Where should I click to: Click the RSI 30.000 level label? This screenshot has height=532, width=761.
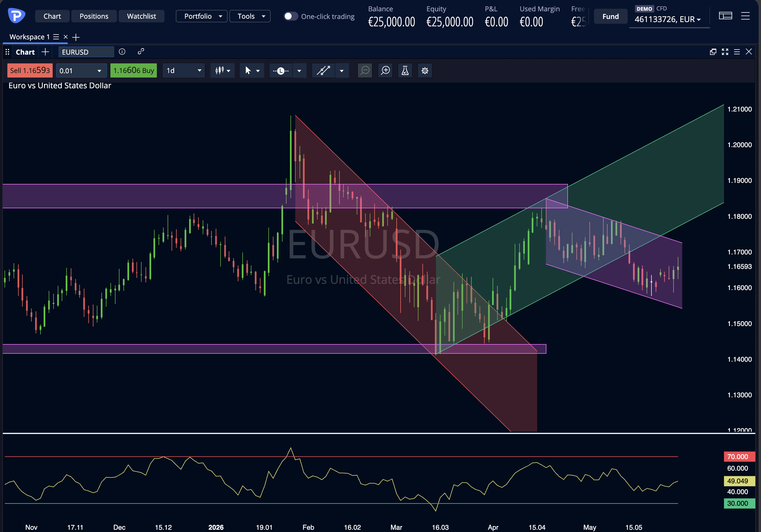click(739, 503)
